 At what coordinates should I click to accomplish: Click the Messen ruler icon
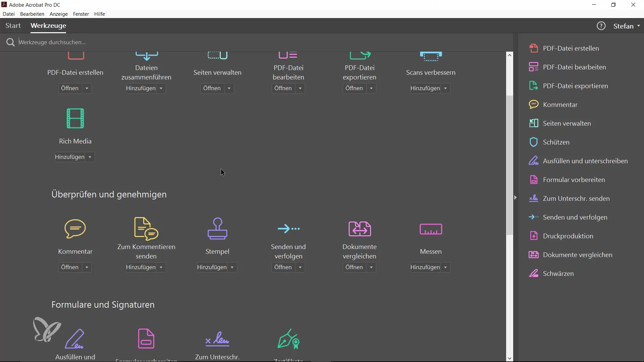click(431, 229)
